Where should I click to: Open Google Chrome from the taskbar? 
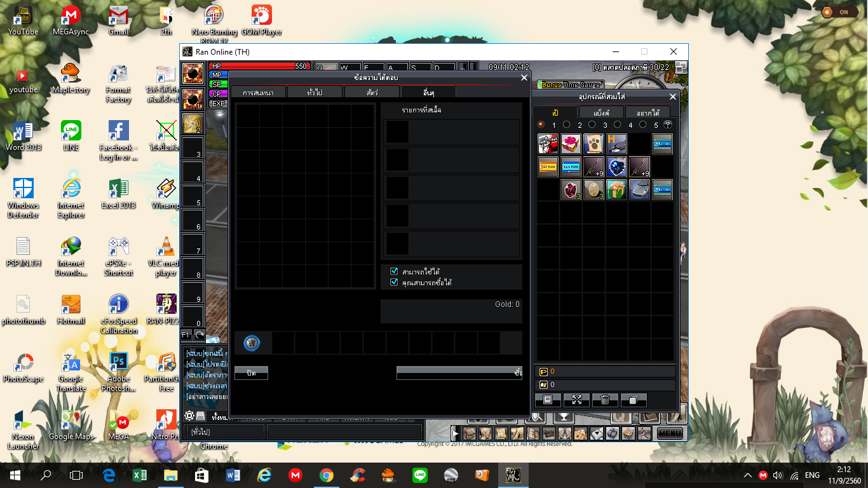(327, 475)
